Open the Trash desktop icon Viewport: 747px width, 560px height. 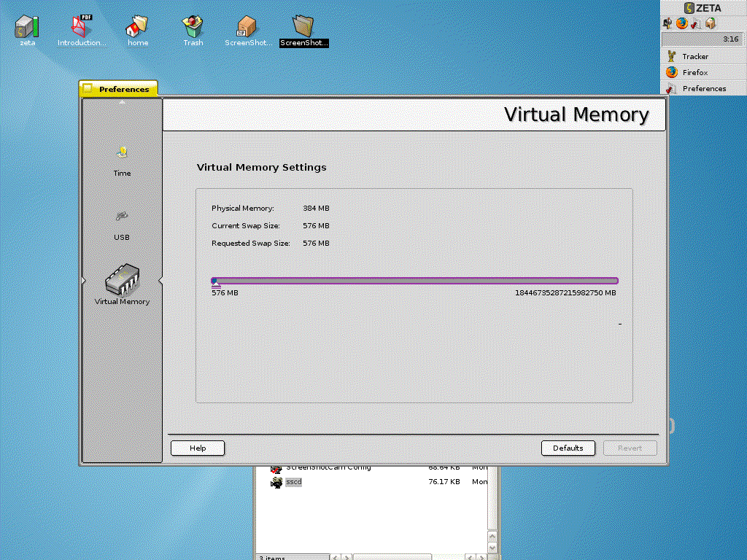(193, 26)
